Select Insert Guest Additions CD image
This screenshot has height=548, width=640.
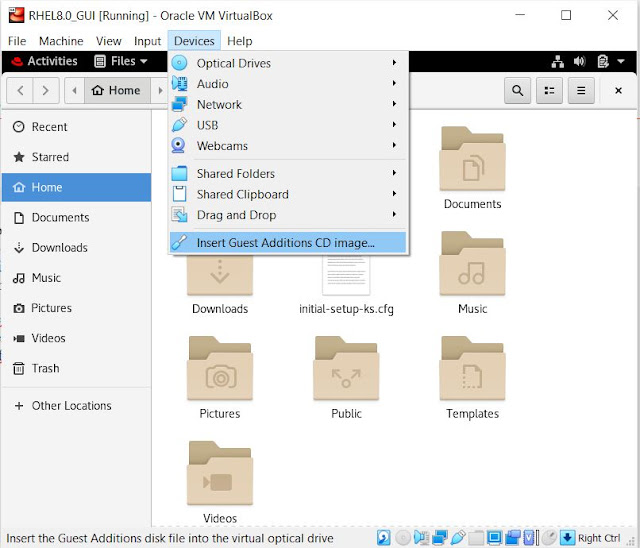[288, 242]
